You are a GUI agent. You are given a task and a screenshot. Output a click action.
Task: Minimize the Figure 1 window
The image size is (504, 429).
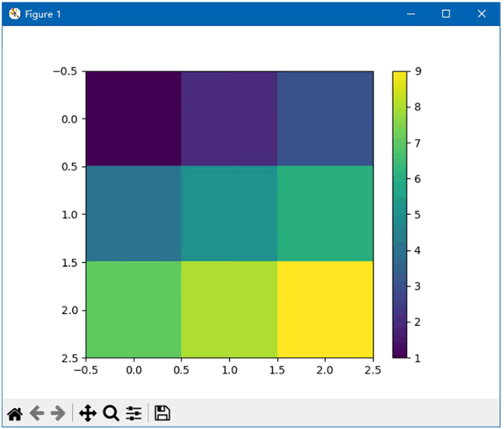coord(411,14)
